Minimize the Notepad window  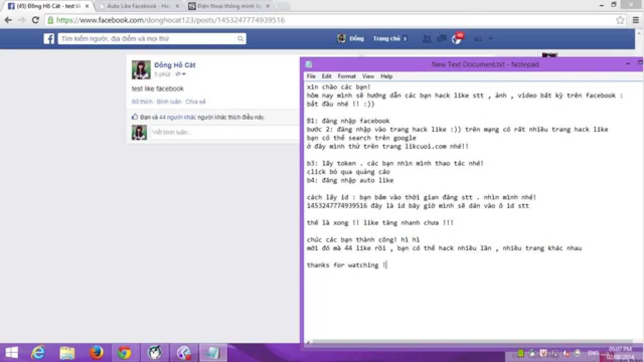(628, 64)
